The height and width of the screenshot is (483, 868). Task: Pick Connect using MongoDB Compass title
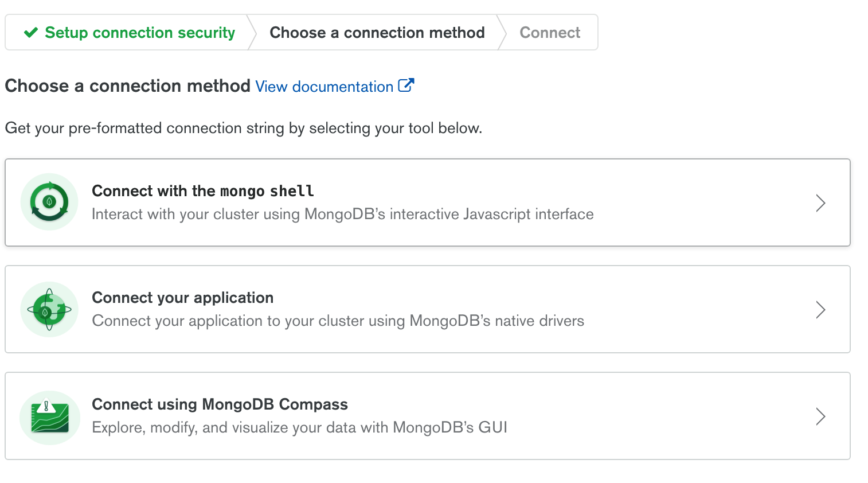220,404
